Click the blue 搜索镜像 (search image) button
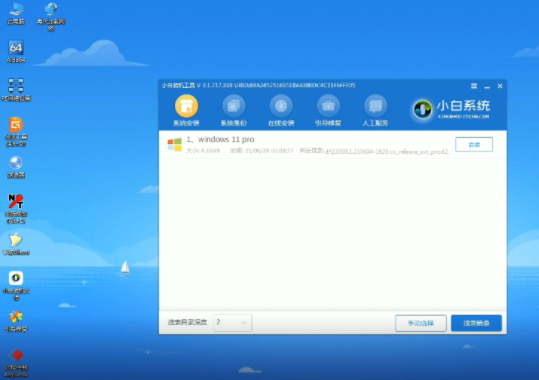 (x=476, y=323)
